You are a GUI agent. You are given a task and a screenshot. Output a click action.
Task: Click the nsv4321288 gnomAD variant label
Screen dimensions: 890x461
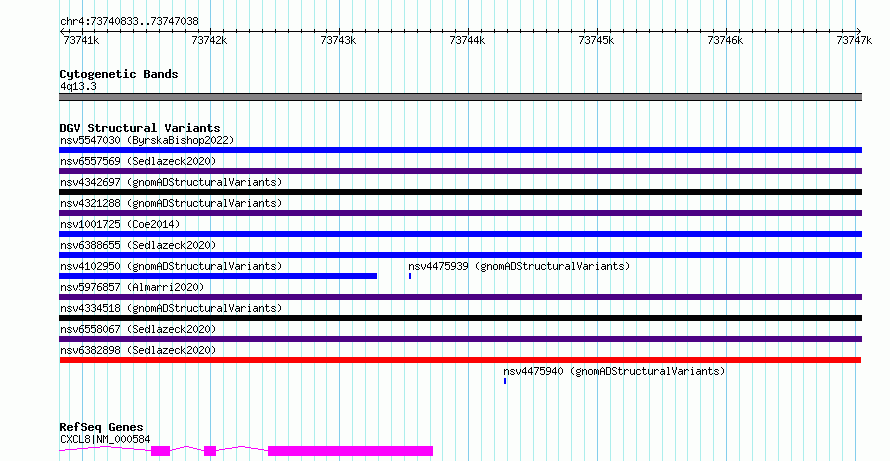(171, 203)
